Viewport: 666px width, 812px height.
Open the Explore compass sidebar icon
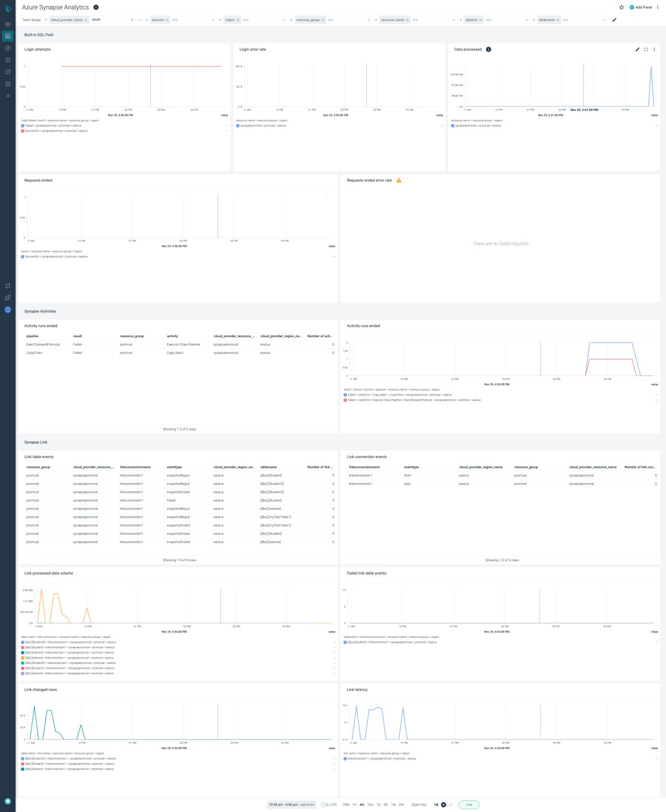[8, 48]
